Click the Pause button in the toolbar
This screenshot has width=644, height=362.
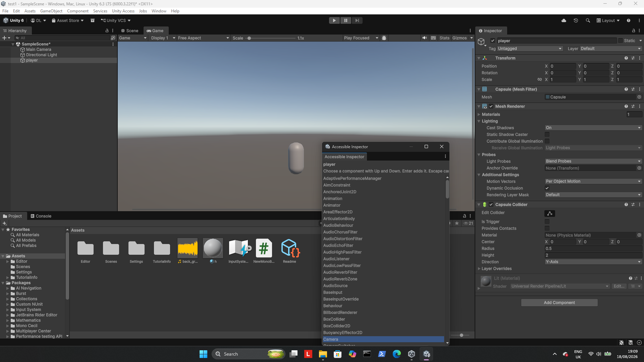point(345,20)
